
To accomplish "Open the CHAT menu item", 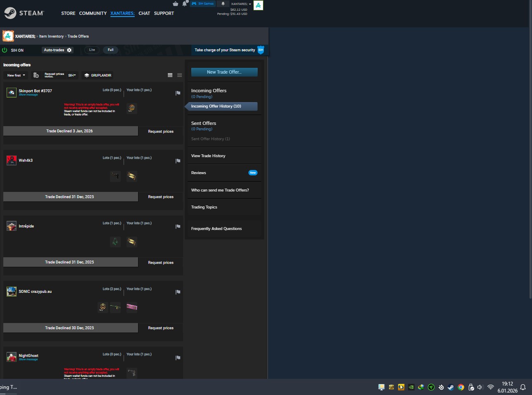I will pos(144,13).
